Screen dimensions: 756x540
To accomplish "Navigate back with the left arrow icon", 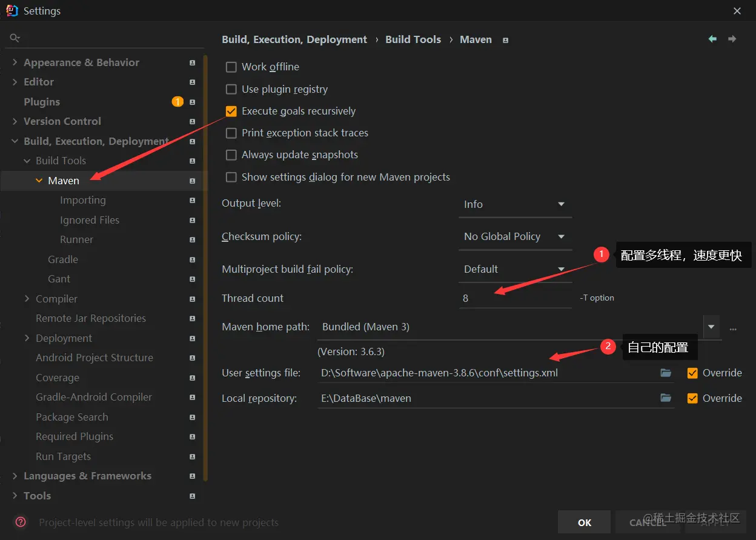I will tap(712, 39).
